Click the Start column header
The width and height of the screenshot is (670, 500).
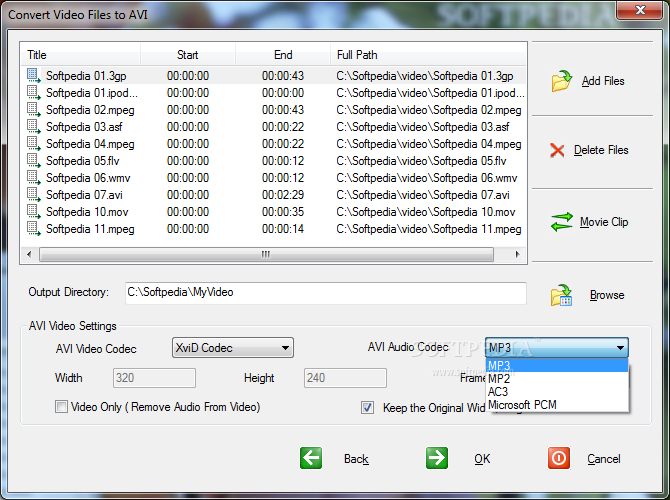(188, 55)
